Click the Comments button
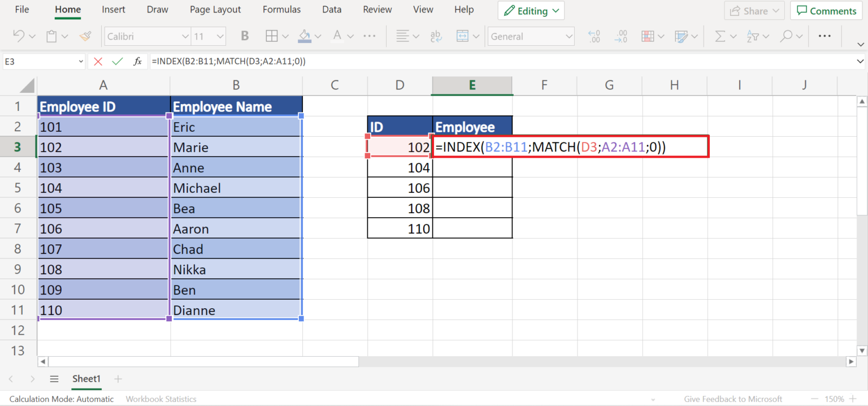The width and height of the screenshot is (868, 406). (x=826, y=10)
